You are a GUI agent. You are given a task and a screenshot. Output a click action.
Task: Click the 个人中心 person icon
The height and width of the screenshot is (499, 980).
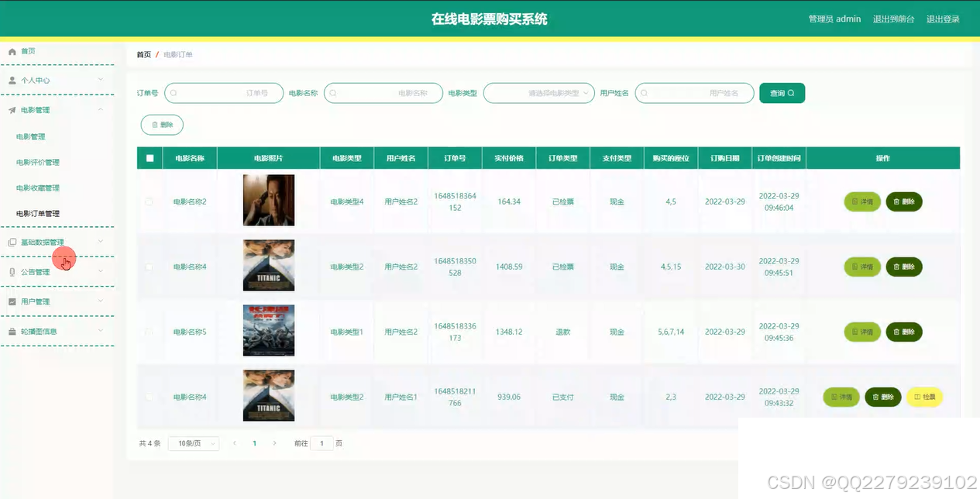point(12,80)
